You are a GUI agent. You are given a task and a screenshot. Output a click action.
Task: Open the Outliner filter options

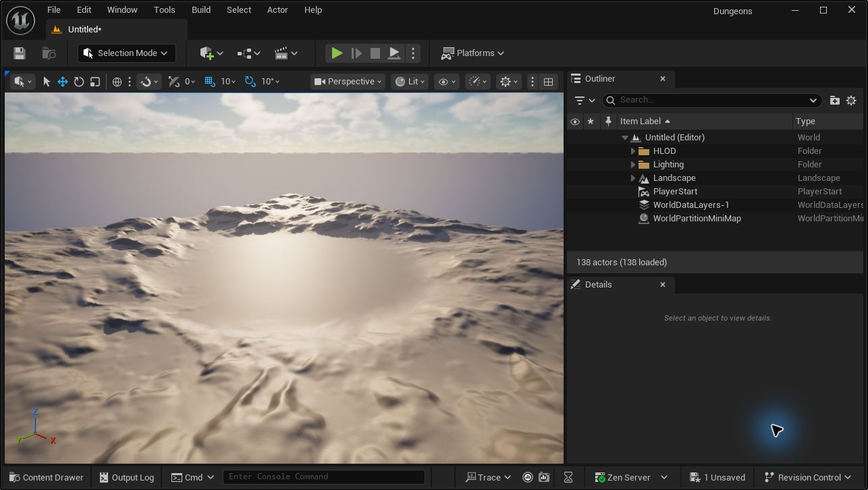(584, 101)
